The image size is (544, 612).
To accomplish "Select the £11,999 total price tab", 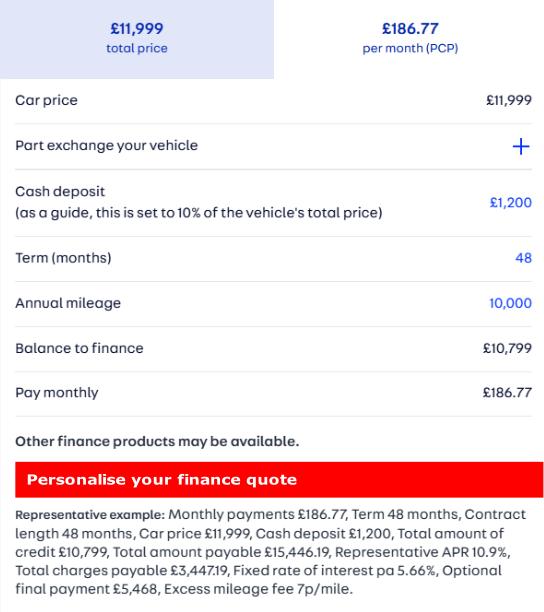I will [137, 39].
